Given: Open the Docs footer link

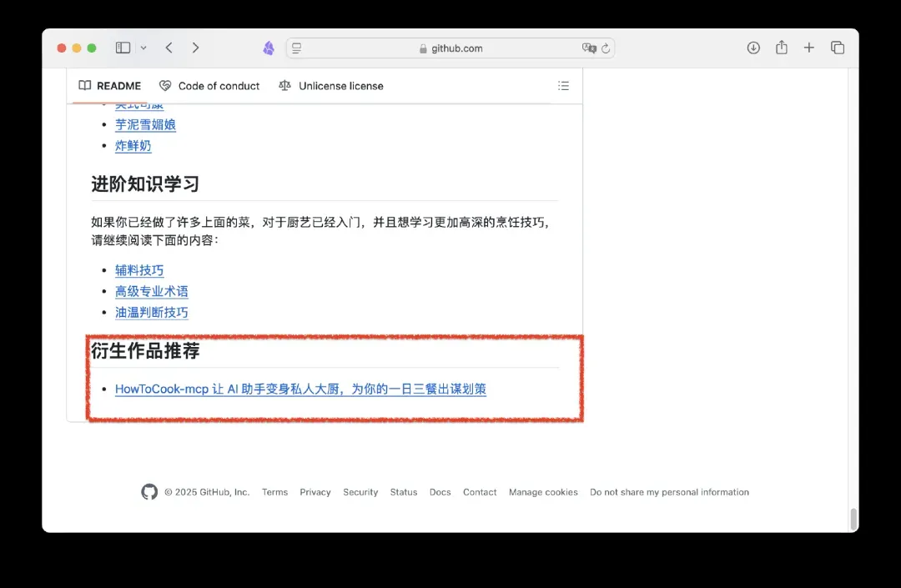Looking at the screenshot, I should tap(440, 492).
